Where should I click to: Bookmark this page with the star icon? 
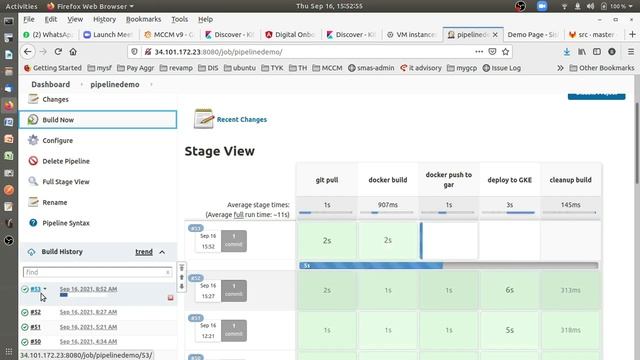point(505,52)
